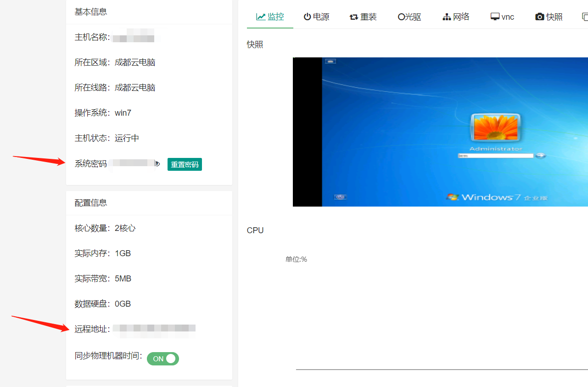Image resolution: width=588 pixels, height=387 pixels.
Task: Open the 电源 power tab
Action: tap(316, 17)
